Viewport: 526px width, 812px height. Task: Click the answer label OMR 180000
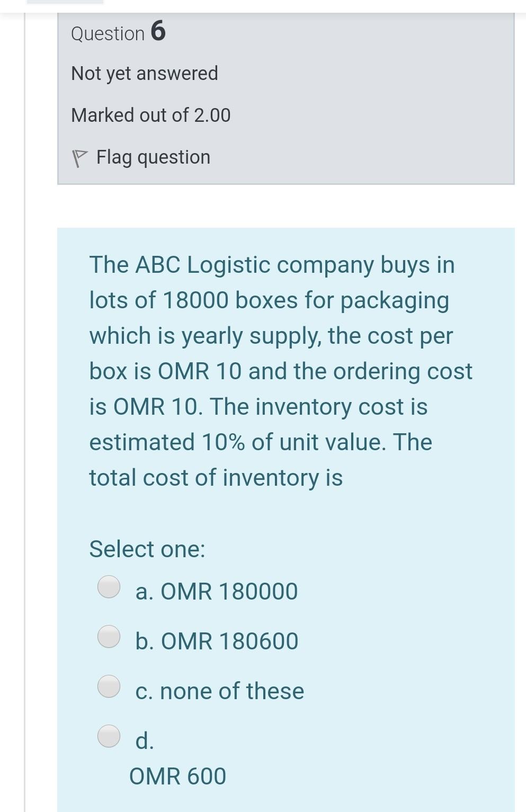pos(217,591)
